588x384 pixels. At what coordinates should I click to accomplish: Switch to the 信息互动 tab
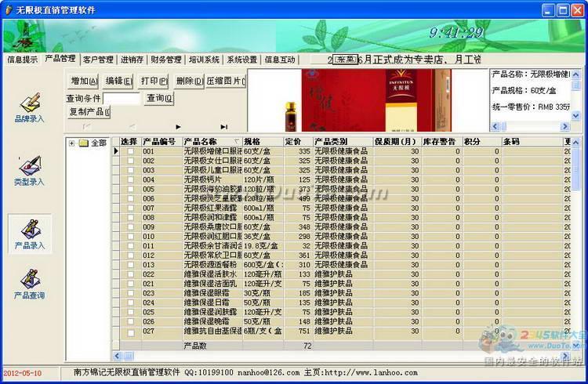[x=280, y=60]
